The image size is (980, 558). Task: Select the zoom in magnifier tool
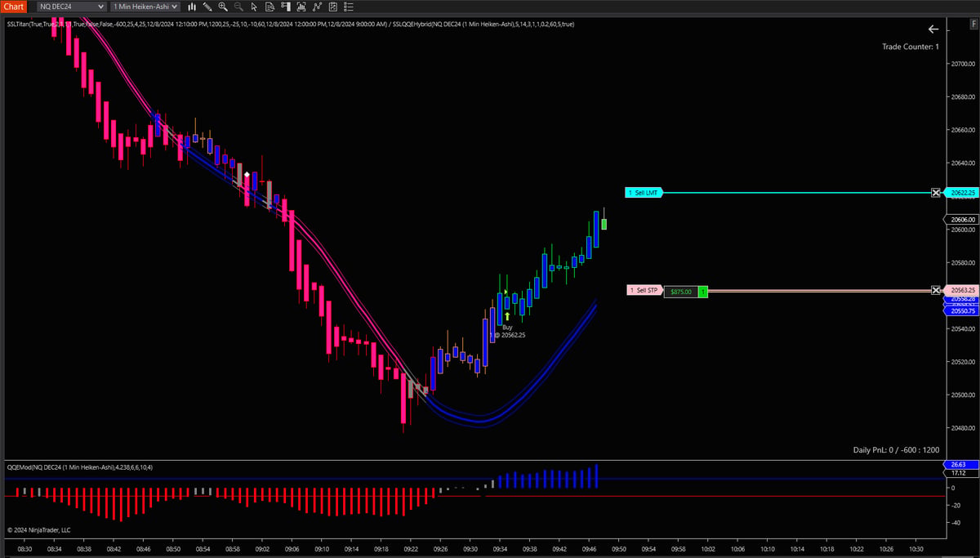click(x=223, y=7)
